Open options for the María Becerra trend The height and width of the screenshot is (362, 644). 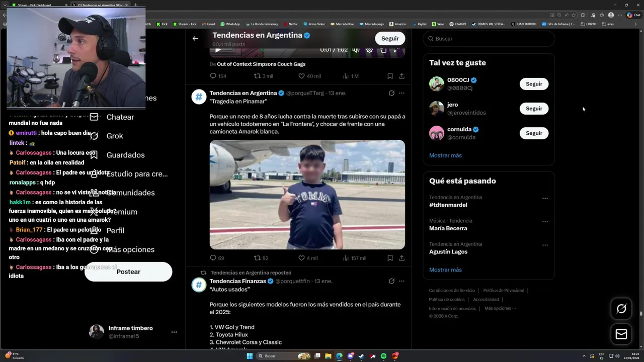point(545,222)
